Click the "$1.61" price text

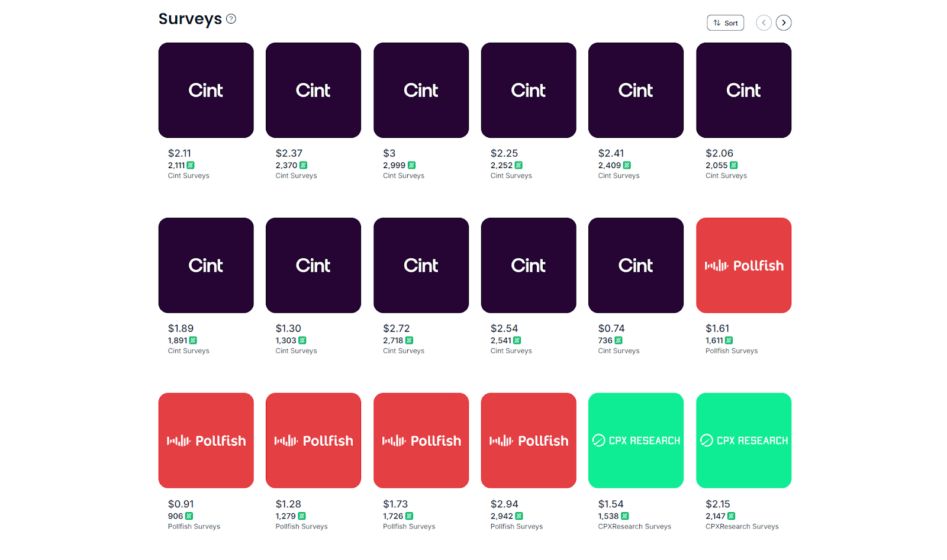(717, 329)
